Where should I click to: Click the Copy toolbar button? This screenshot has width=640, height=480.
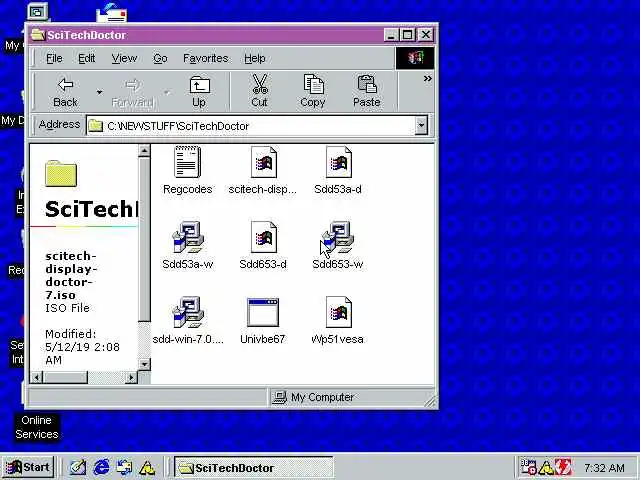pos(313,92)
